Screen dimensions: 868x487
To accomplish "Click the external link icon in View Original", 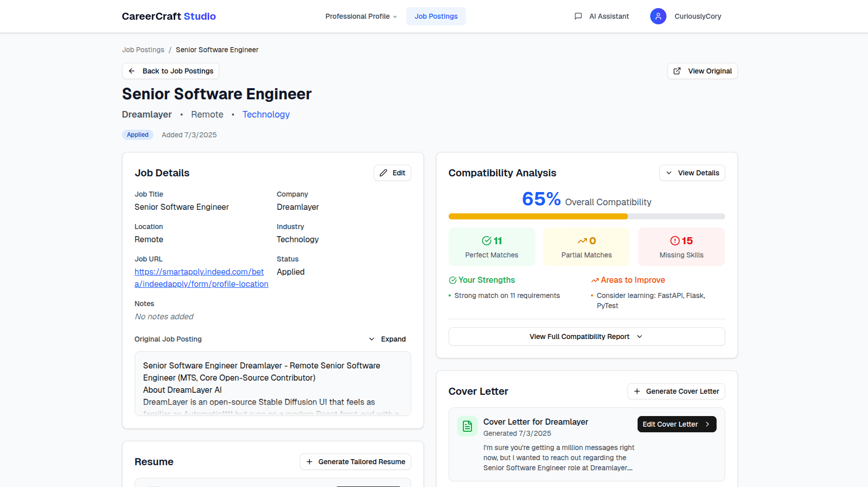I will pos(677,71).
